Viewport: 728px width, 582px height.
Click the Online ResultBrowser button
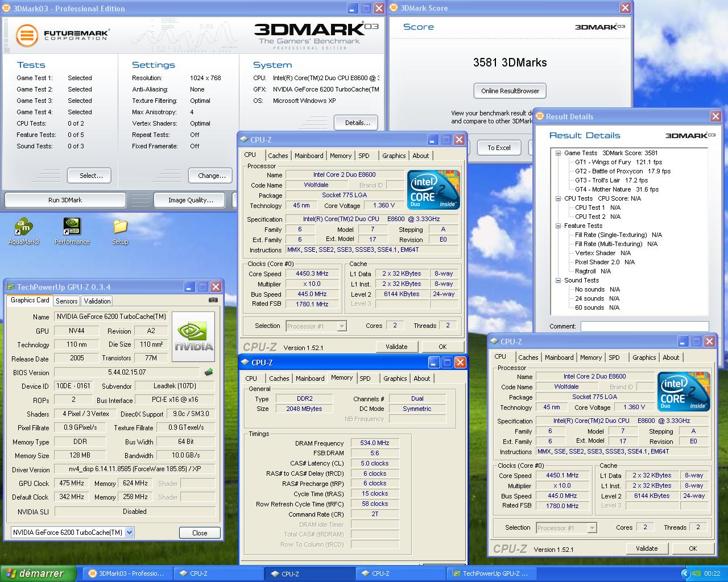tap(510, 91)
